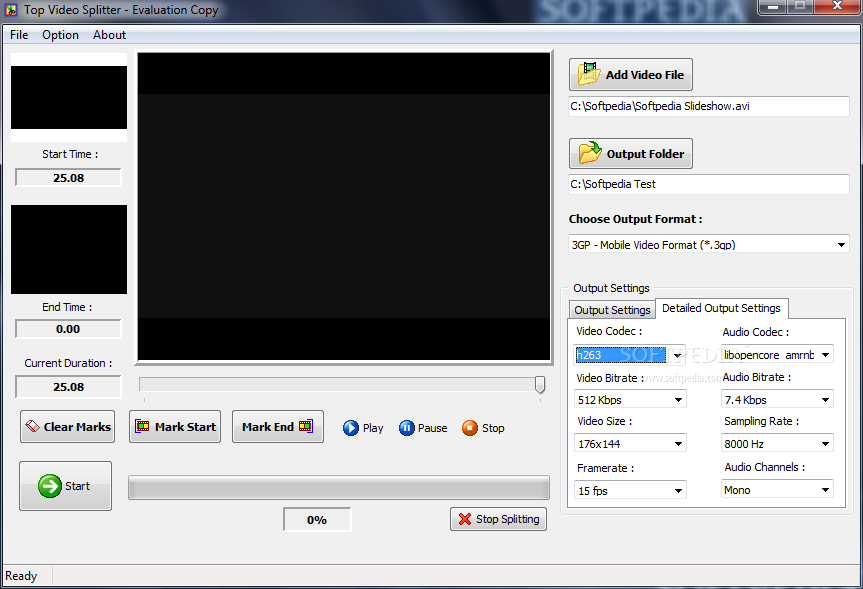
Task: Click the Output Folder button label
Action: point(645,154)
